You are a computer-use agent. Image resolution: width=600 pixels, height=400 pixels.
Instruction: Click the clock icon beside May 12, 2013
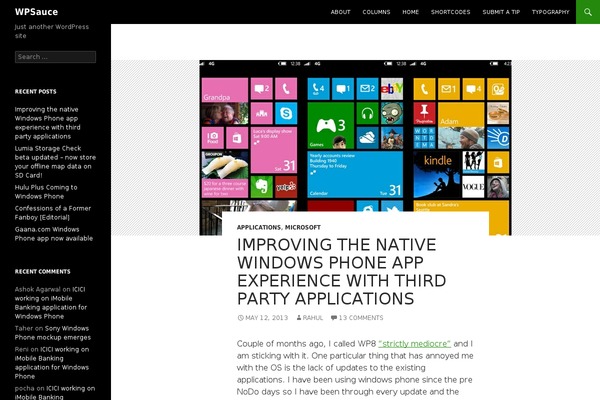(240, 318)
